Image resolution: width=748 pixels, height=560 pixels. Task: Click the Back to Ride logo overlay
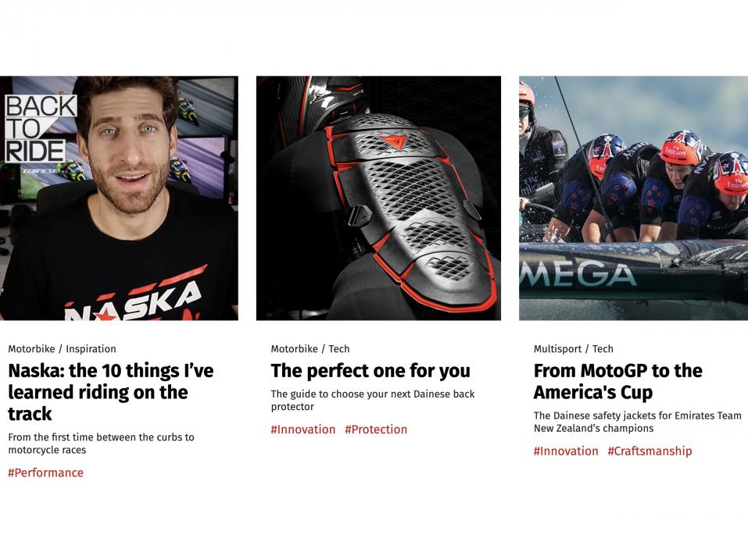[x=41, y=129]
